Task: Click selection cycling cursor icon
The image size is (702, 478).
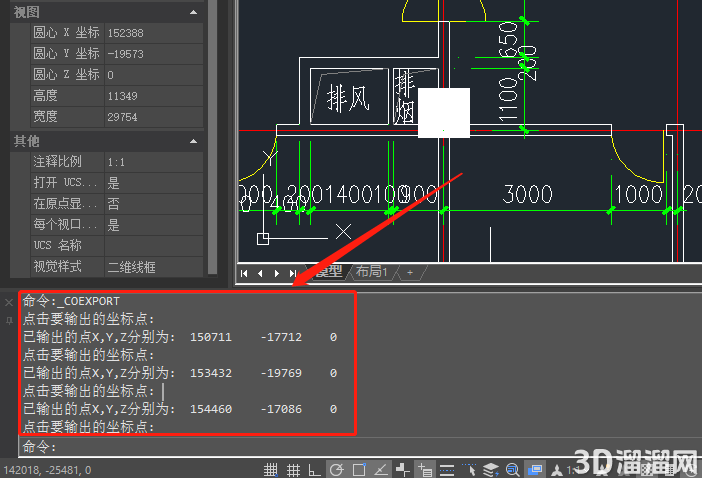Action: [469, 470]
